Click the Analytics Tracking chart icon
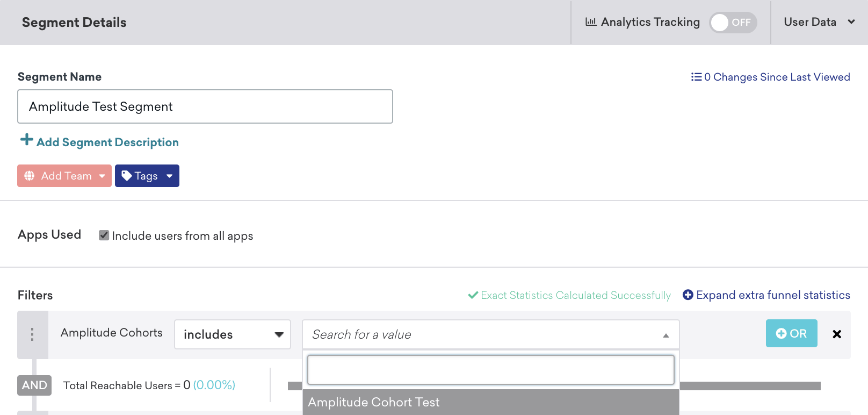Viewport: 868px width, 415px height. click(x=591, y=22)
